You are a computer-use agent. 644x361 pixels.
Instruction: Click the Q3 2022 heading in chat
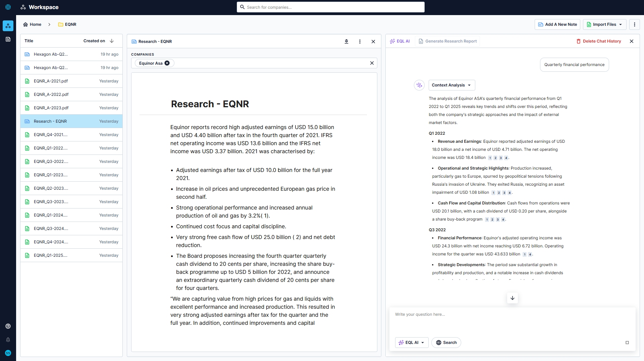coord(437,230)
